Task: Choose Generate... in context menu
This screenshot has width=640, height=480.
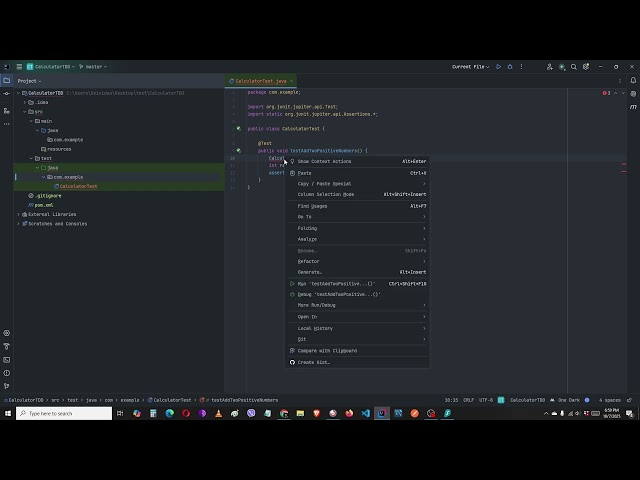Action: tap(358, 272)
